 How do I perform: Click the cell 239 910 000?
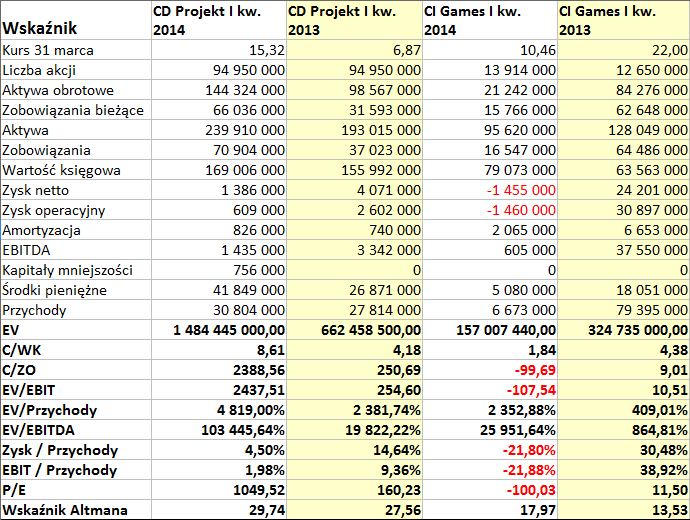(219, 130)
